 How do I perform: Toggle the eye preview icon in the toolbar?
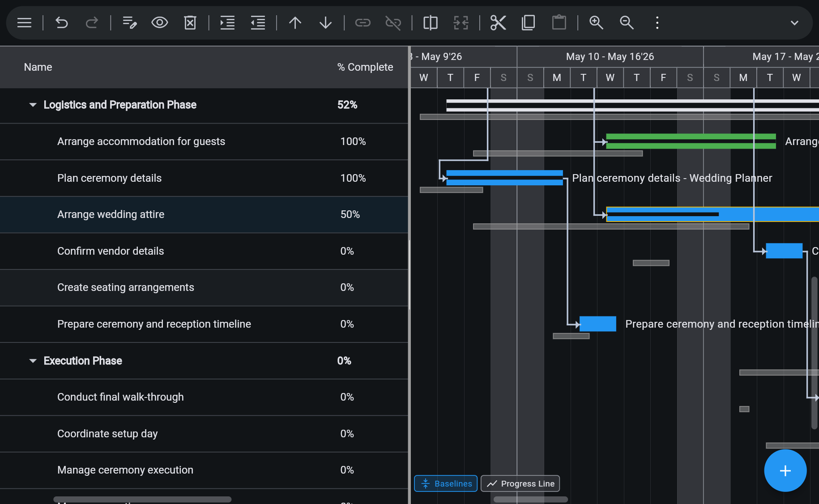pos(159,23)
